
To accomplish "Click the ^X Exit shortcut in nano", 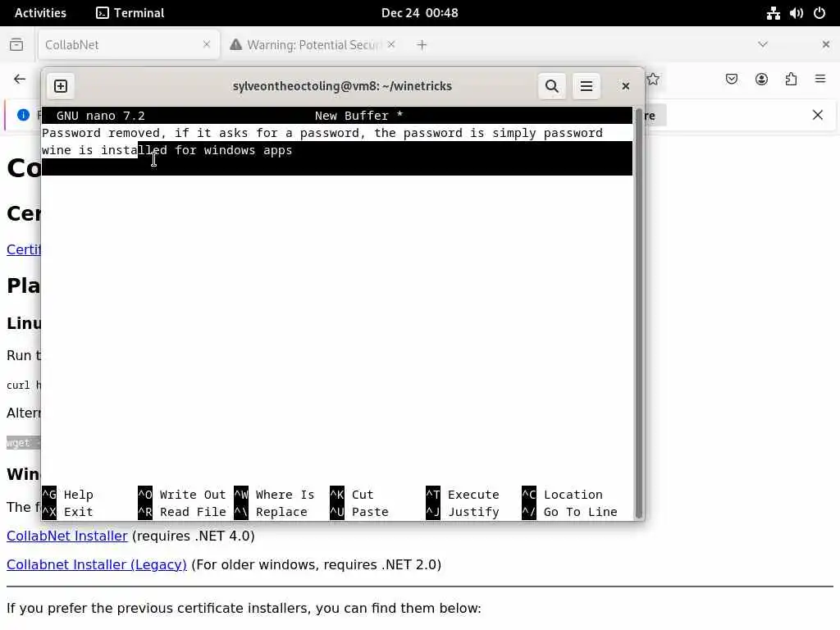I will (x=67, y=512).
